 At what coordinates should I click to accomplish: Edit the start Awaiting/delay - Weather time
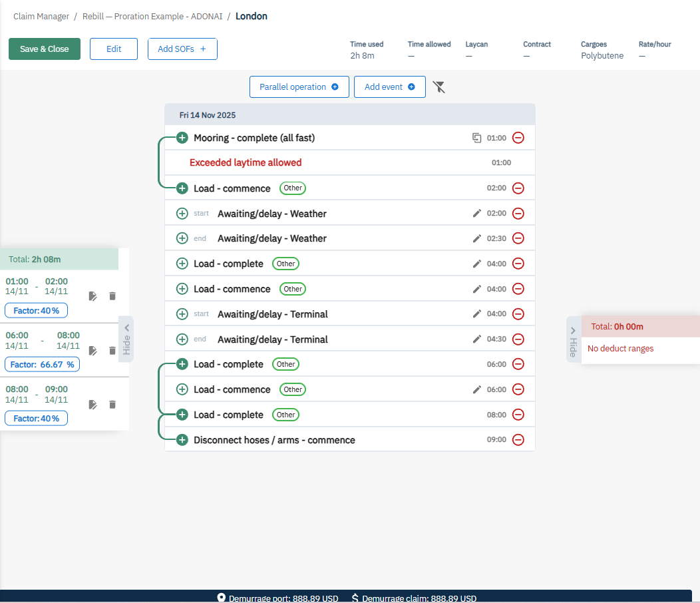click(x=477, y=213)
